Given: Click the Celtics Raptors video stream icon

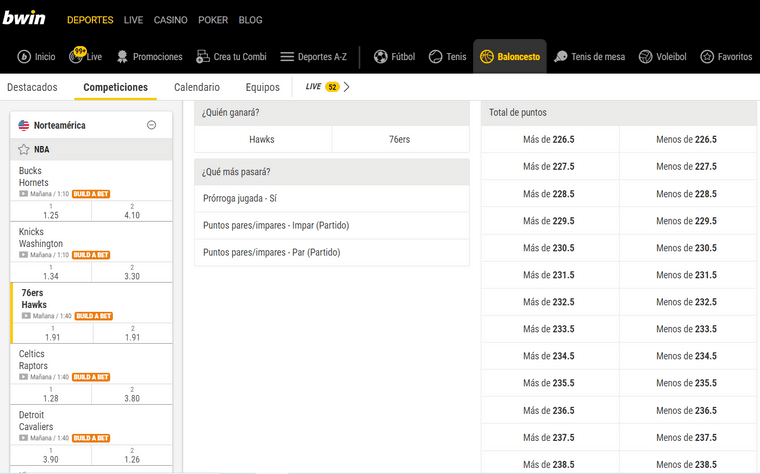Looking at the screenshot, I should [23, 377].
